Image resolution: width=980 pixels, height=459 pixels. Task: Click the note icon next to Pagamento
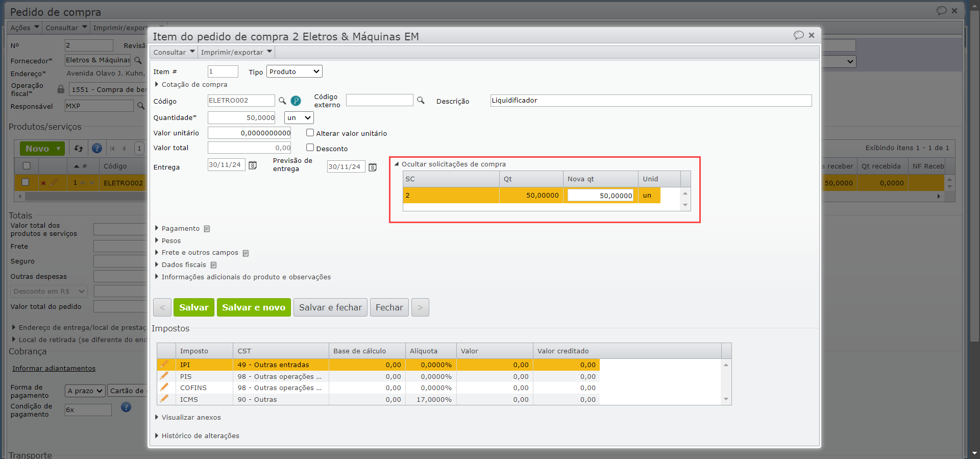207,229
